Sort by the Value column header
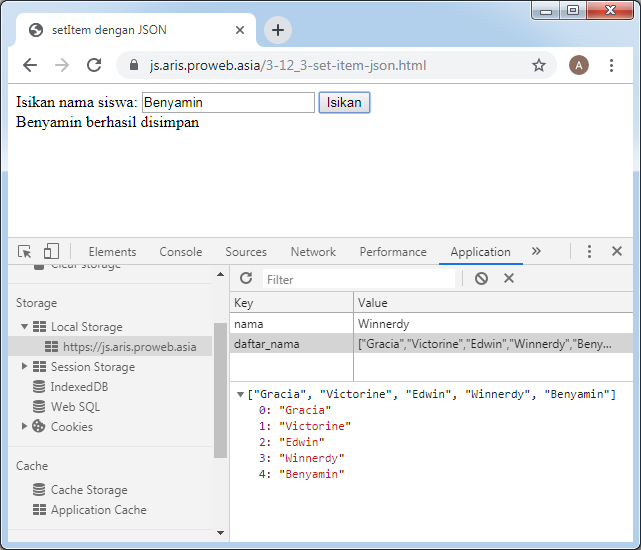 (493, 303)
